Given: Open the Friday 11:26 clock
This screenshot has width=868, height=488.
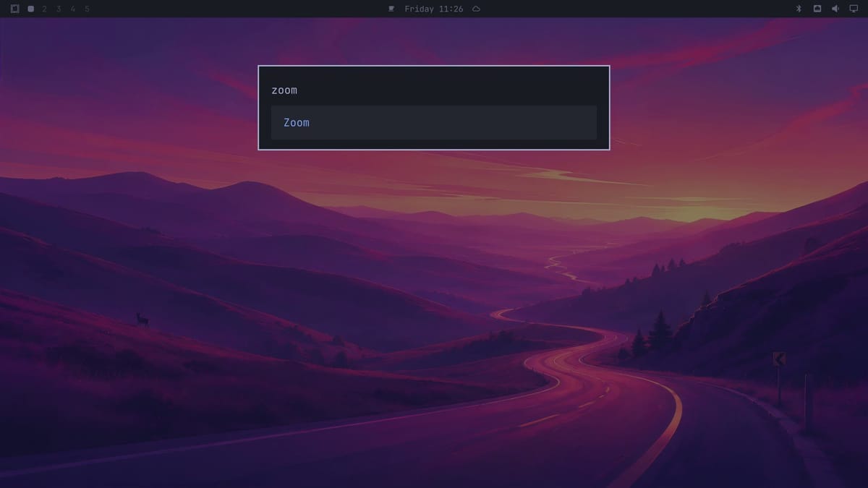Looking at the screenshot, I should tap(434, 9).
